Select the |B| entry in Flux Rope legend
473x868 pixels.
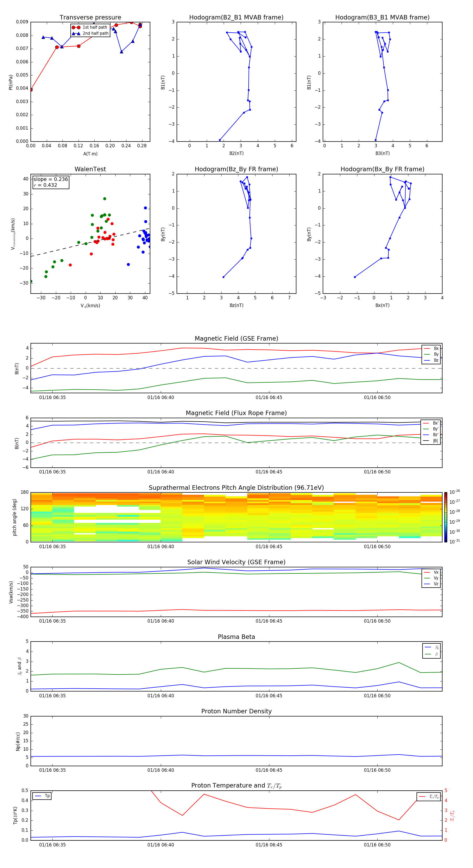431,441
